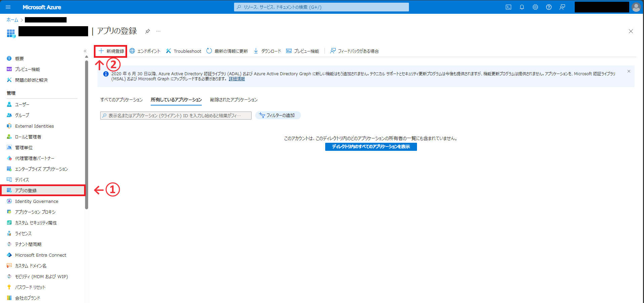The height and width of the screenshot is (303, 644).
Task: Open the hamburger navigation menu
Action: tap(8, 7)
